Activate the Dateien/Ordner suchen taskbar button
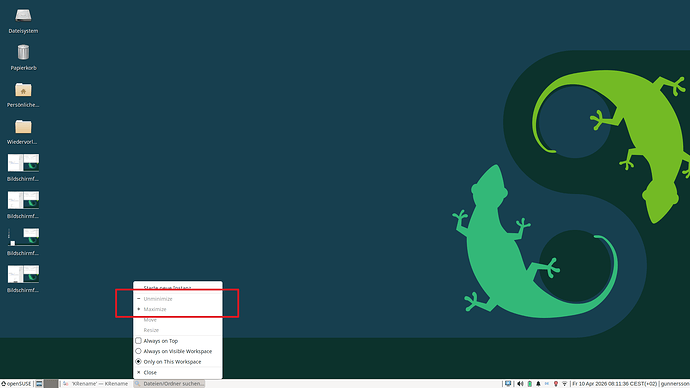 [169, 384]
